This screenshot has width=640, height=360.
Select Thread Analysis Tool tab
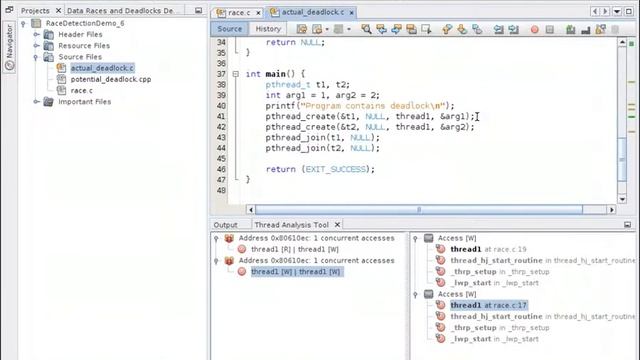tap(291, 225)
